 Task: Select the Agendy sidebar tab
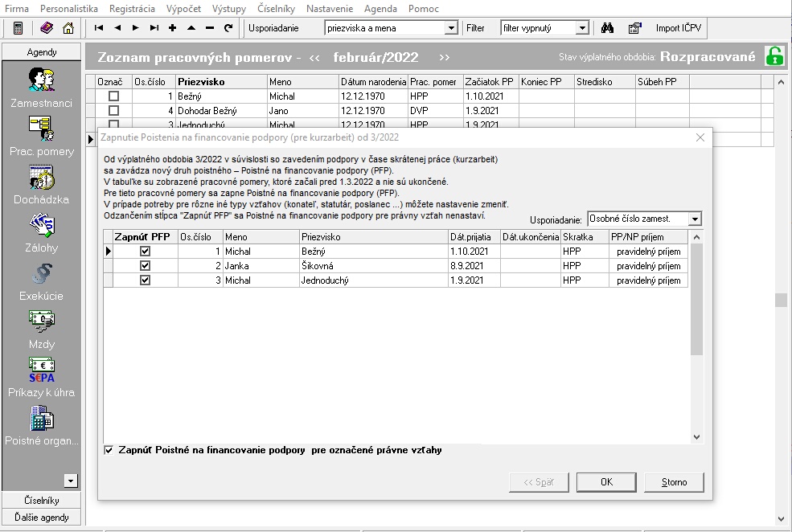[42, 52]
